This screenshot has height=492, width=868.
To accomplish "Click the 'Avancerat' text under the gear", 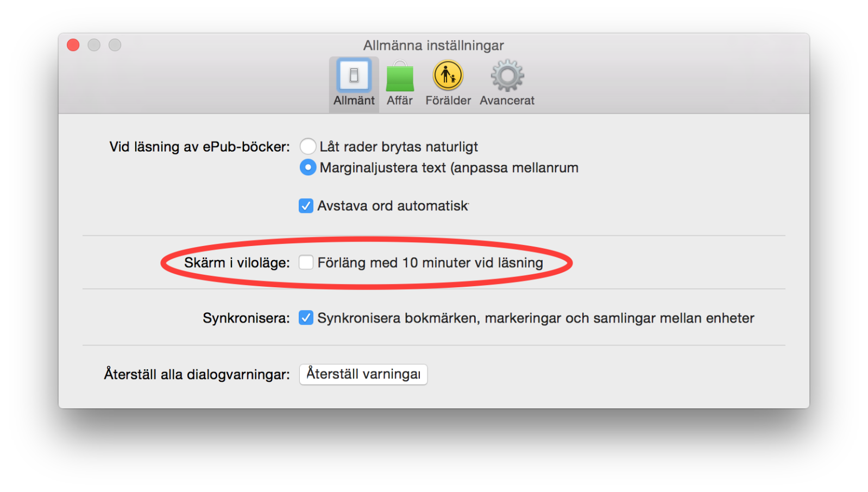I will (507, 100).
